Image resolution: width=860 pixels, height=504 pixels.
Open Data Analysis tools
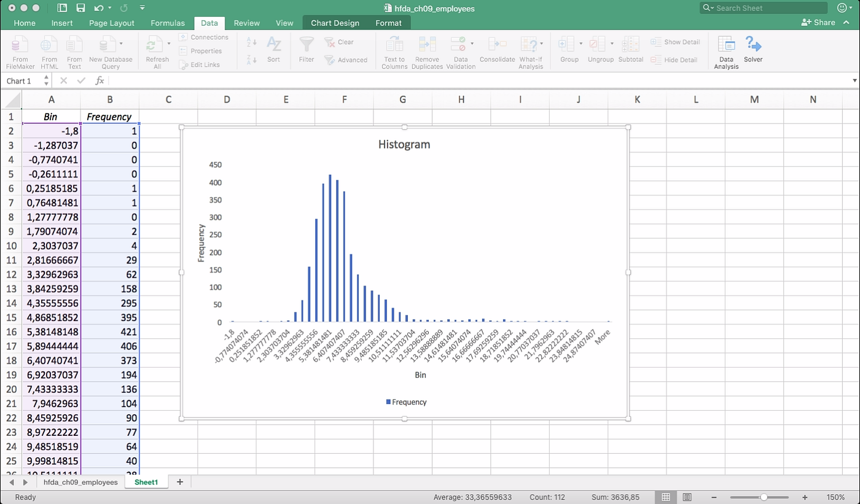click(x=726, y=49)
